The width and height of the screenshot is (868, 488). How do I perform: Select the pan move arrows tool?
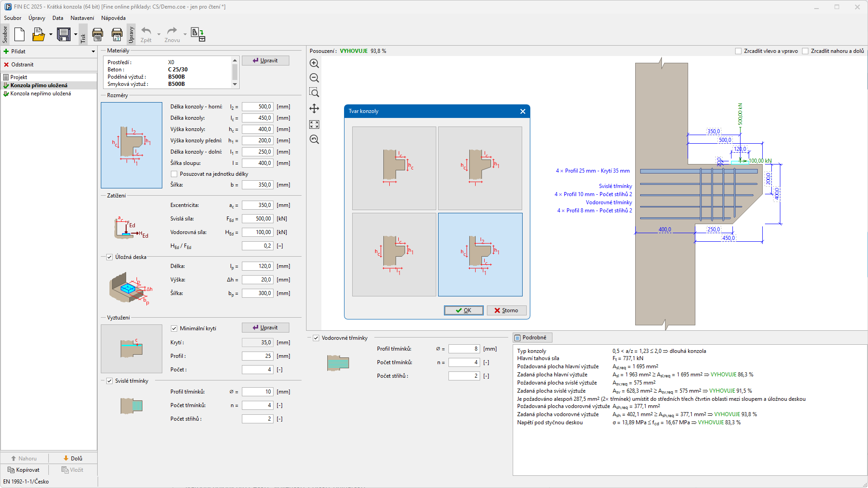pos(314,108)
